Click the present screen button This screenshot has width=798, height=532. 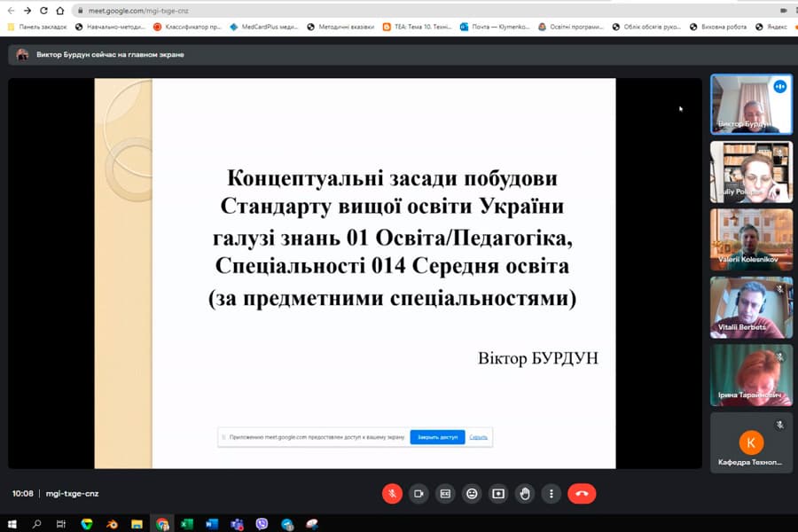click(x=498, y=493)
